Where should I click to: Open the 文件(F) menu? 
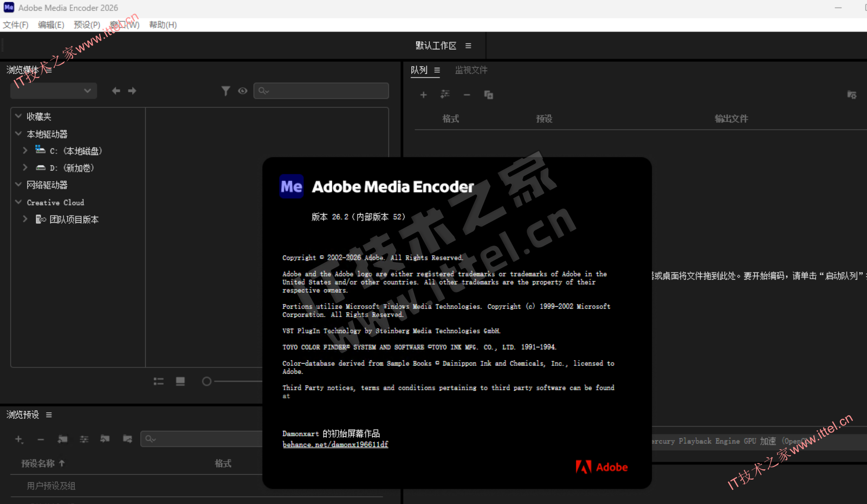coord(16,25)
